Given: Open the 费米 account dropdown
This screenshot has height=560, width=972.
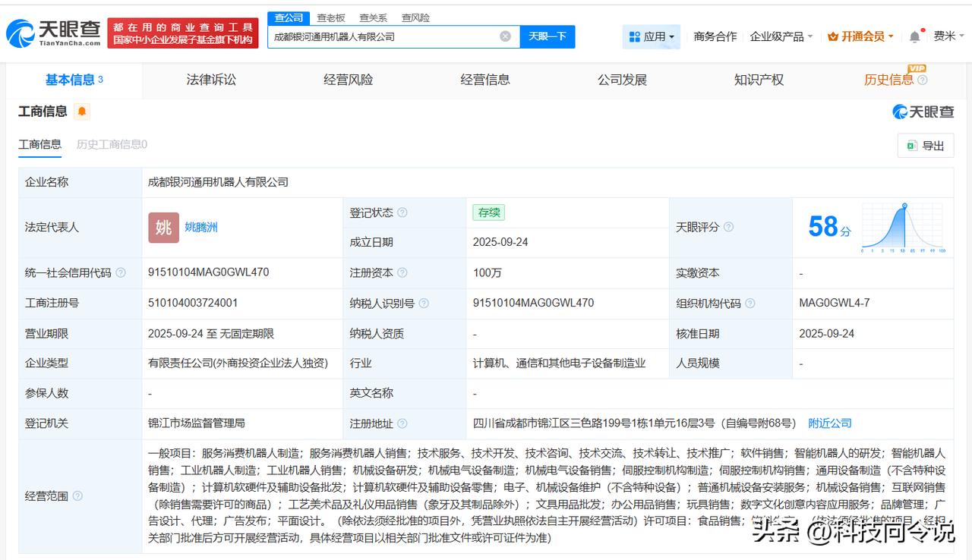Looking at the screenshot, I should click(x=948, y=36).
